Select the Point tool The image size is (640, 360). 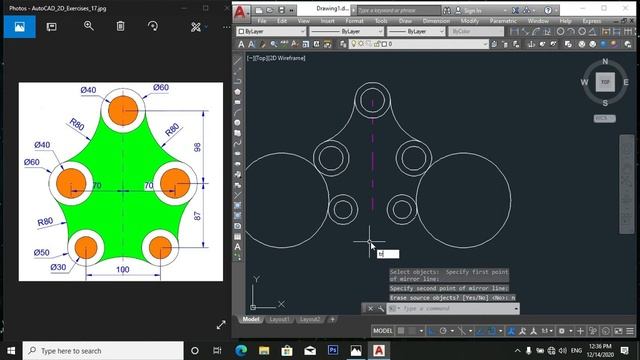coord(238,195)
